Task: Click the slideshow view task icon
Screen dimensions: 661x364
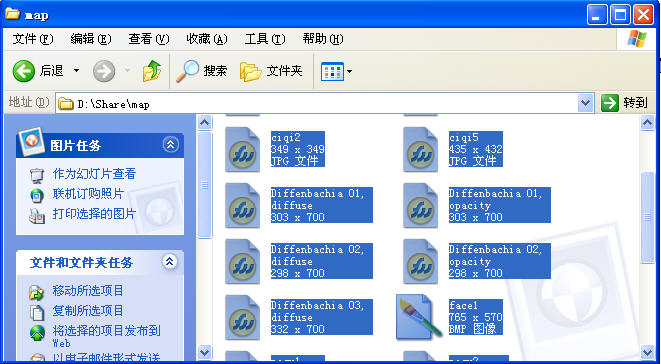Action: click(37, 175)
